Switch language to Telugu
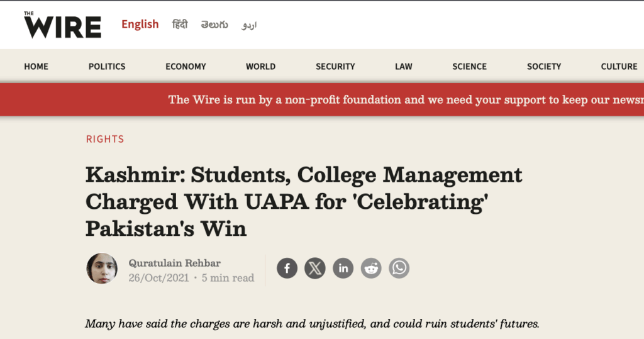The width and height of the screenshot is (644, 339). click(x=214, y=25)
